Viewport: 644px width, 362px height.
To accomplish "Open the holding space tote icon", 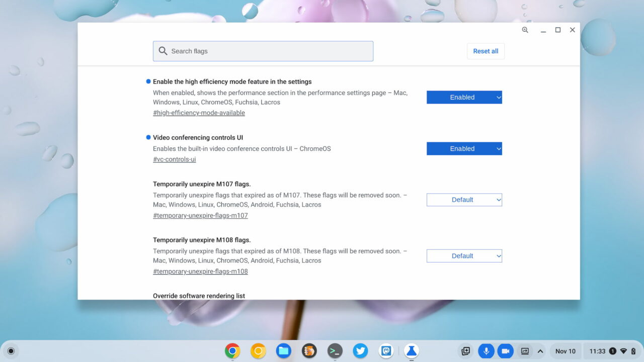I will click(466, 351).
